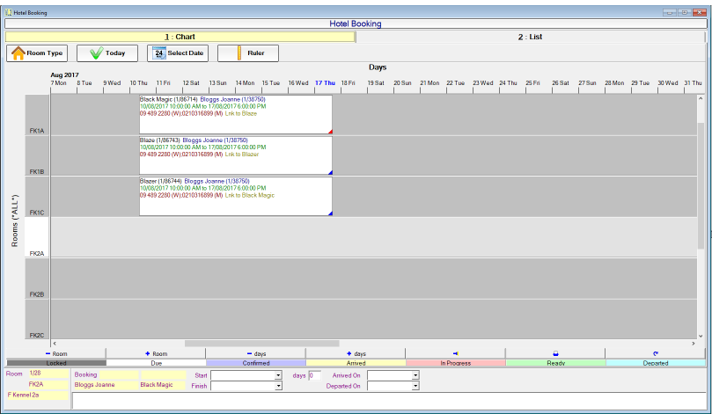Click the F Kennel 2a field
This screenshot has height=416, width=714.
click(37, 396)
